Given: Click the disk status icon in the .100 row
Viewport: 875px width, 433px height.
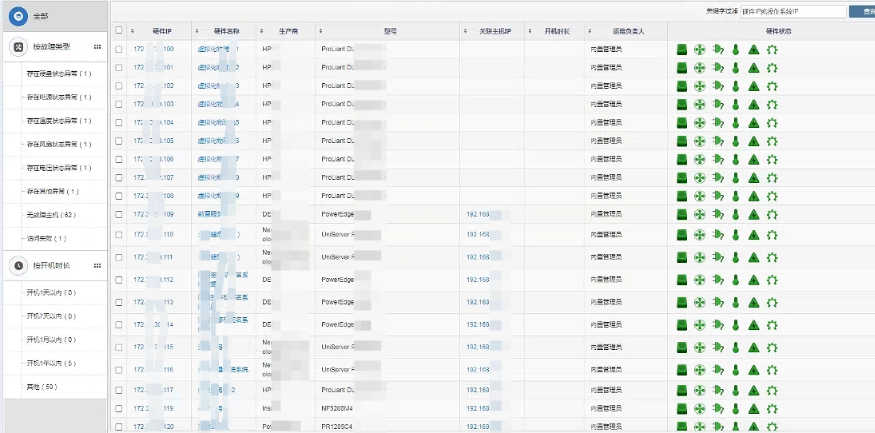Looking at the screenshot, I should click(x=681, y=49).
